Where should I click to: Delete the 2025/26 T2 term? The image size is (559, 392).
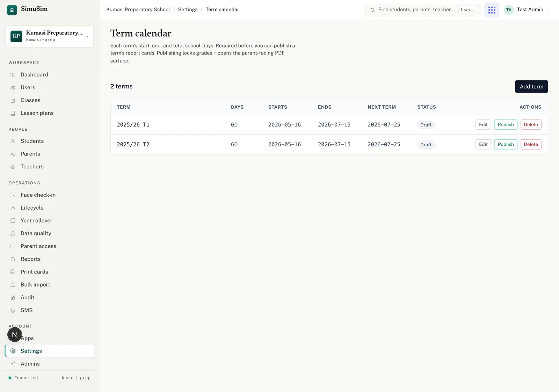point(531,144)
